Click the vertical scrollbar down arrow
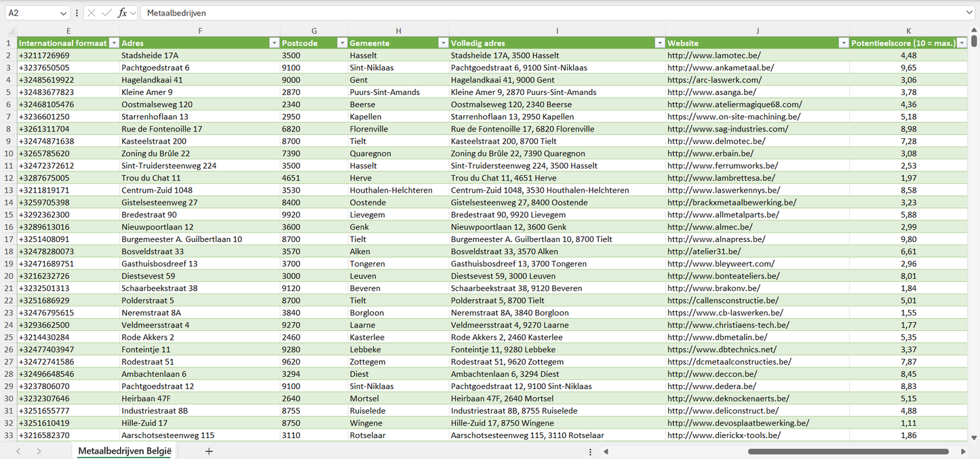 (974, 438)
